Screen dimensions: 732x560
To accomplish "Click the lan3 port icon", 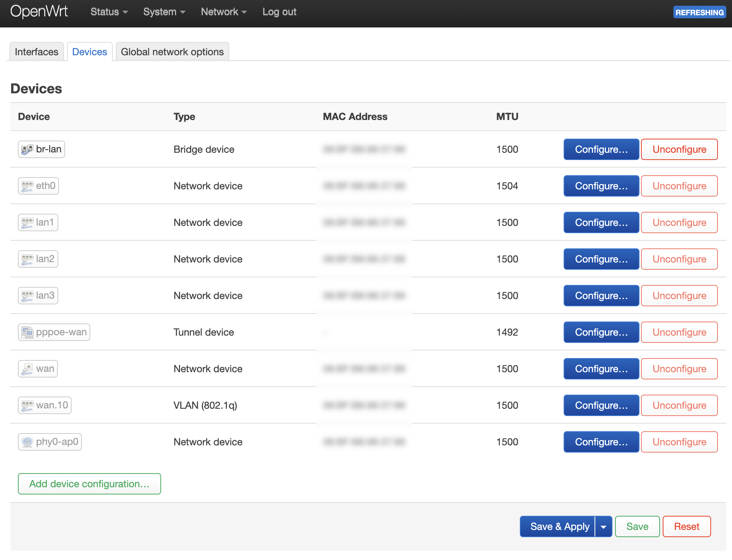I will coord(27,296).
